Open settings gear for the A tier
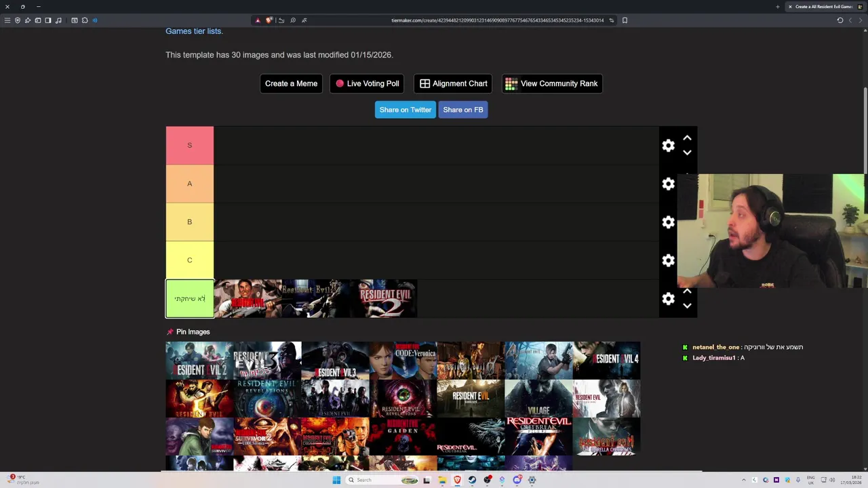The width and height of the screenshot is (868, 488). tap(669, 184)
